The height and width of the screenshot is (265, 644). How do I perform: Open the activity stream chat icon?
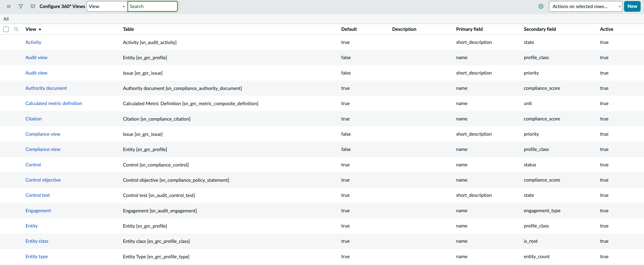(x=33, y=7)
